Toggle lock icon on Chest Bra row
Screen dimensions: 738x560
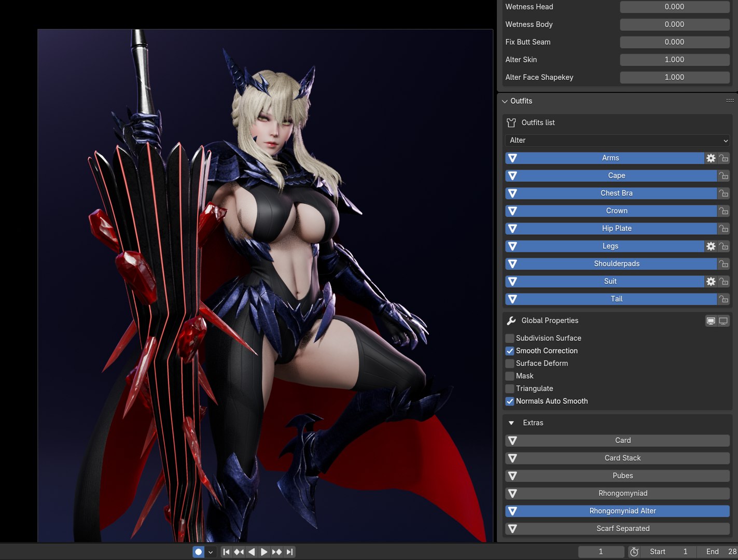[723, 193]
